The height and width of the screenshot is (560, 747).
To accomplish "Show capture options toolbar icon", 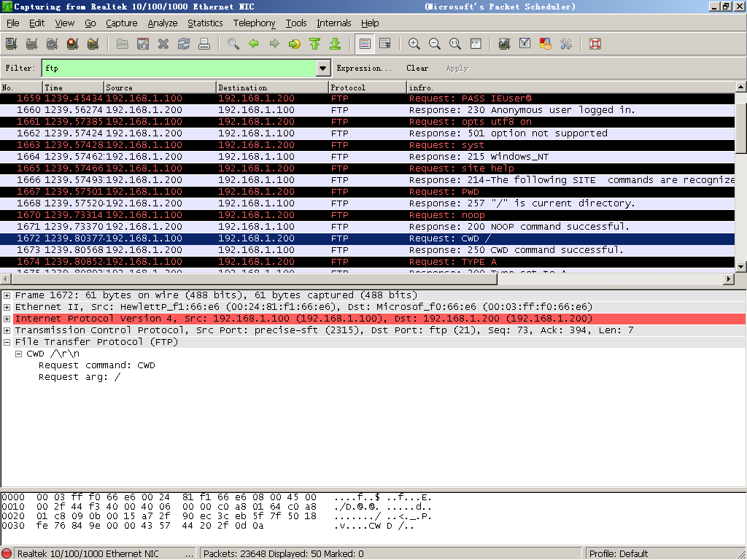I will [x=32, y=44].
